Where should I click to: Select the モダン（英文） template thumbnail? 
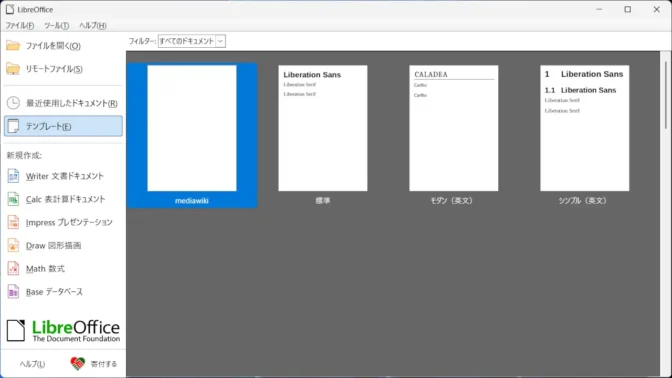(x=453, y=128)
